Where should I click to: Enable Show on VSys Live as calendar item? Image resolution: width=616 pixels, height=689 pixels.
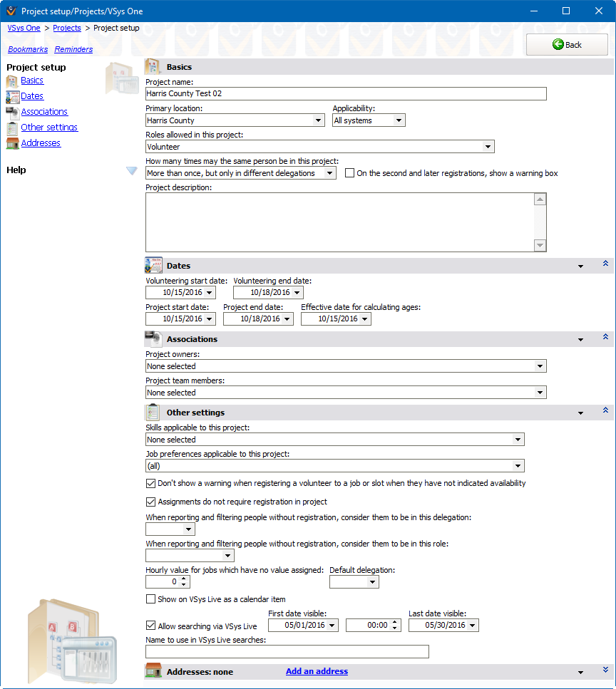click(x=150, y=599)
